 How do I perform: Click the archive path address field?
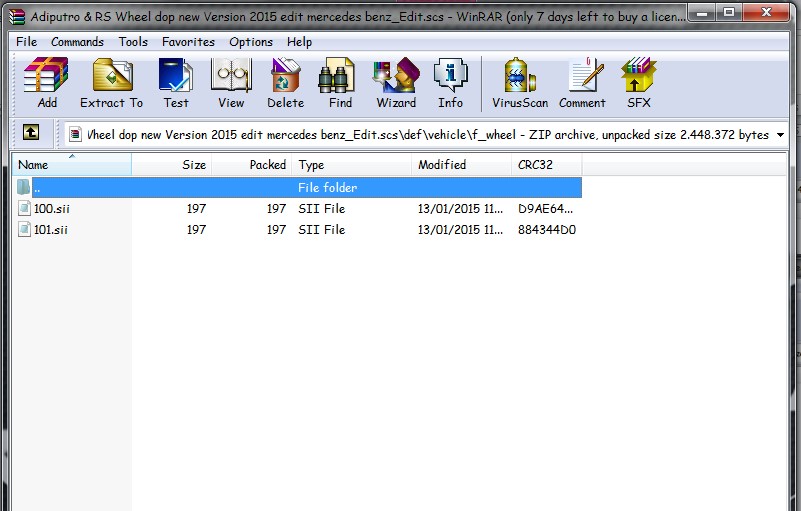(428, 135)
